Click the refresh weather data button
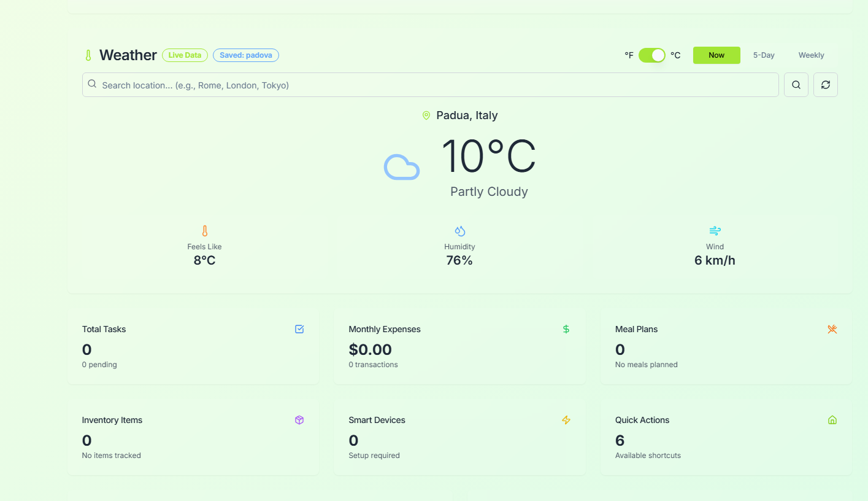Viewport: 868px width, 501px height. pos(825,84)
